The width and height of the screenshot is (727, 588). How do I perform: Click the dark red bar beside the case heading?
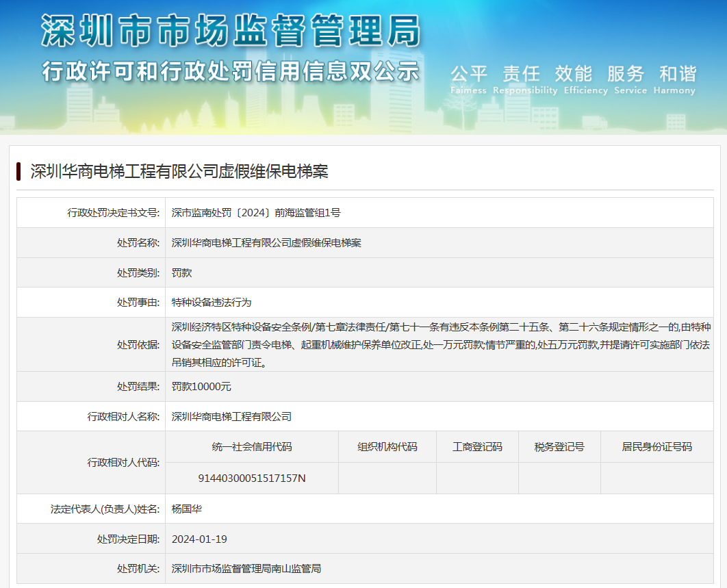pyautogui.click(x=19, y=171)
